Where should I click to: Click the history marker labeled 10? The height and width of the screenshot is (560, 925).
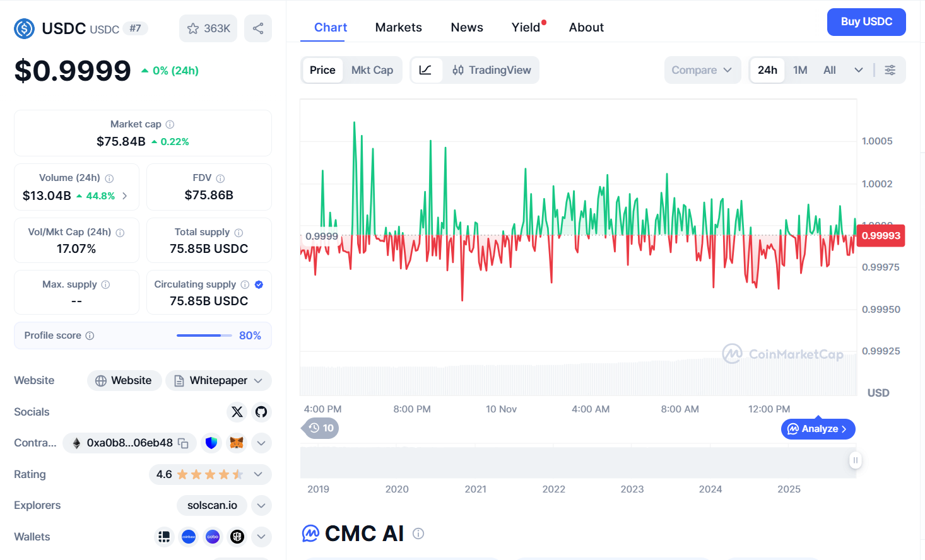click(x=321, y=428)
